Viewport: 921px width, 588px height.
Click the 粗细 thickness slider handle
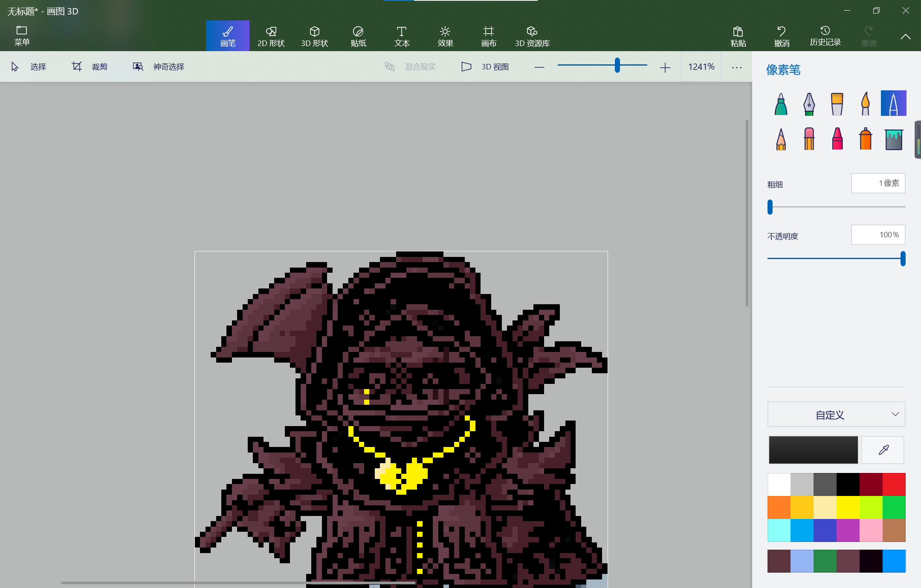(770, 207)
